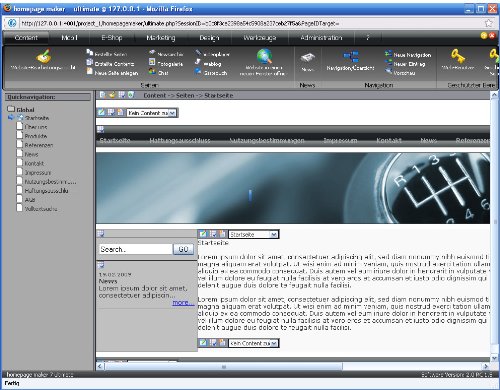Click the gear shift header image
The height and width of the screenshot is (390, 500).
[x=293, y=188]
